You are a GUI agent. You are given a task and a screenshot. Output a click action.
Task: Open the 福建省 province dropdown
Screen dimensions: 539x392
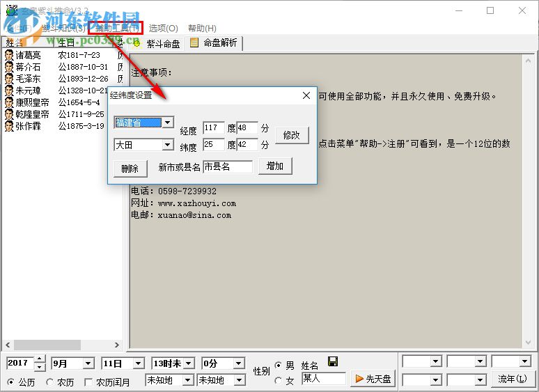coord(168,123)
